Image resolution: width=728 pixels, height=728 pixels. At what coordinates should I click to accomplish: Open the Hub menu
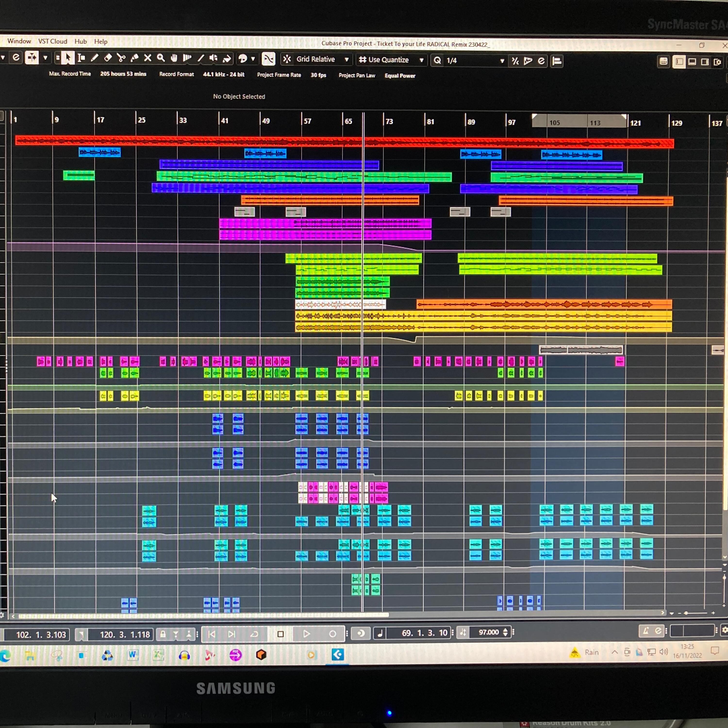[x=80, y=41]
